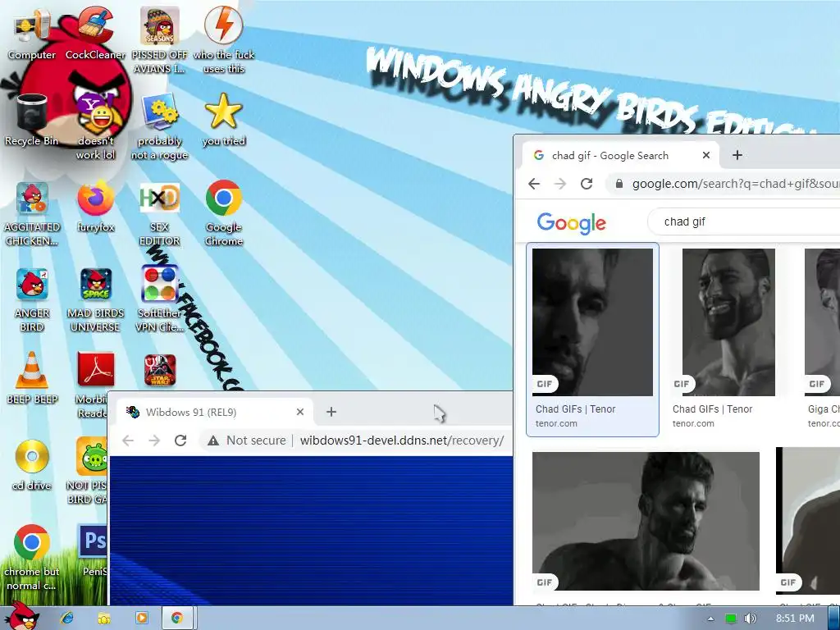
Task: Reload the Wibdows 91 page
Action: point(180,441)
